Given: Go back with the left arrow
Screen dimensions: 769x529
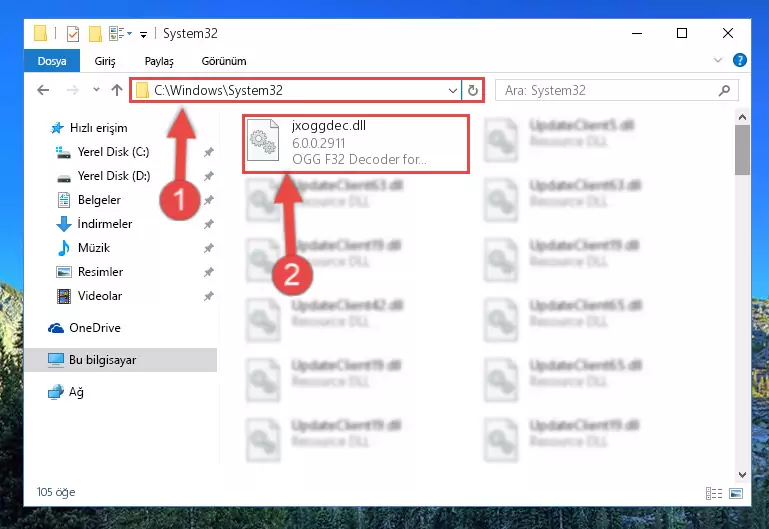Looking at the screenshot, I should [x=43, y=90].
